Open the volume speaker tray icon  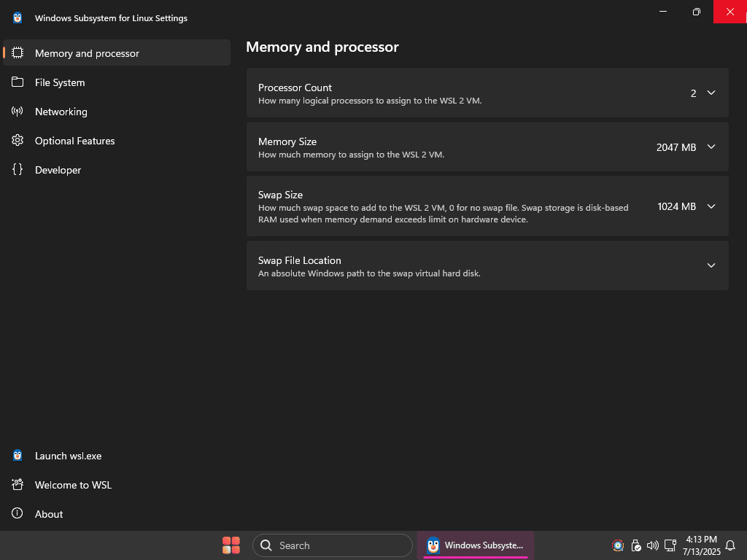pyautogui.click(x=653, y=545)
